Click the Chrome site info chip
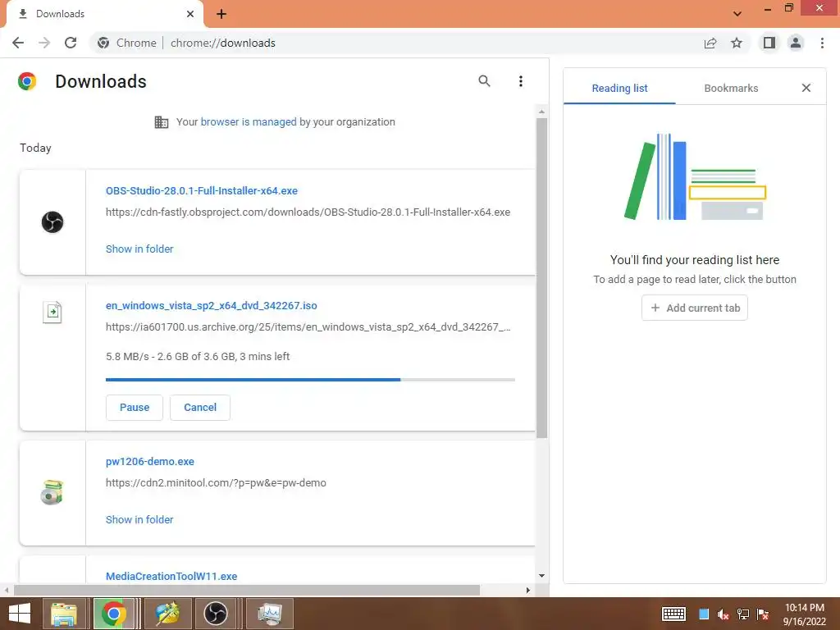840x630 pixels. pos(127,43)
